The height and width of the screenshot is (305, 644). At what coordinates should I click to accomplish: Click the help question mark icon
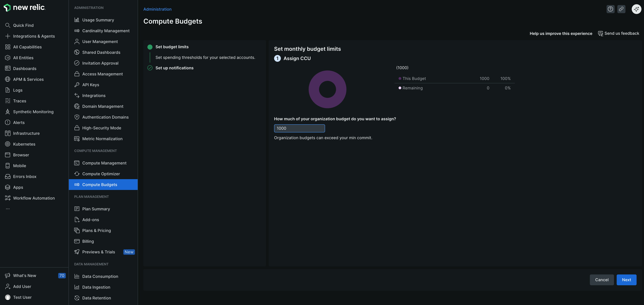pyautogui.click(x=610, y=9)
